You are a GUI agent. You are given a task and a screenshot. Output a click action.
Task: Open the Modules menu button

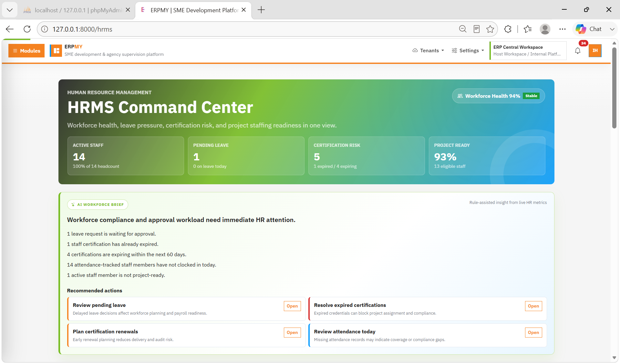click(x=26, y=51)
